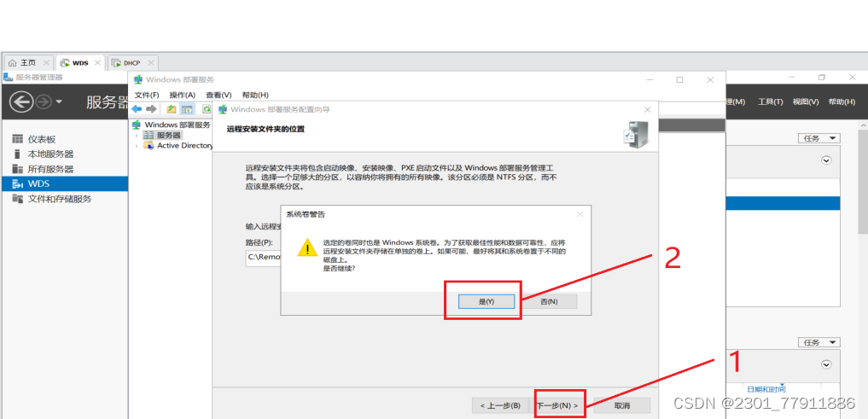The height and width of the screenshot is (419, 868).
Task: Click the server graphic in wizard header
Action: [634, 135]
